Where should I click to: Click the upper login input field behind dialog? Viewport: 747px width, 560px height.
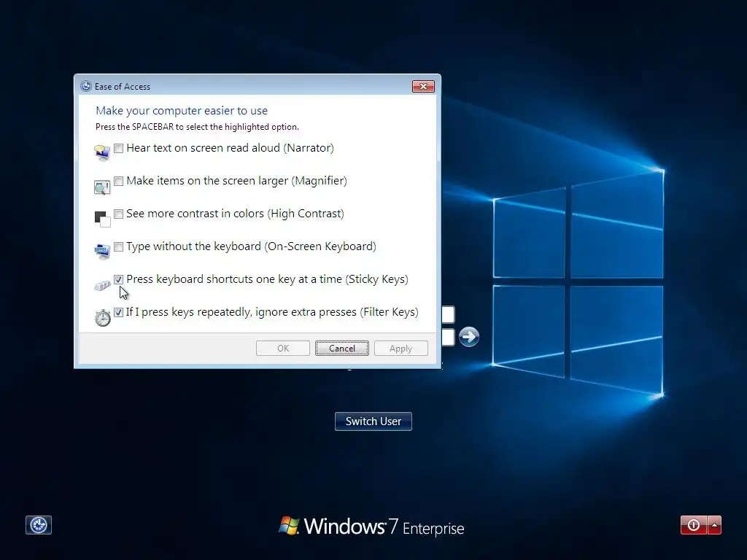(x=449, y=315)
